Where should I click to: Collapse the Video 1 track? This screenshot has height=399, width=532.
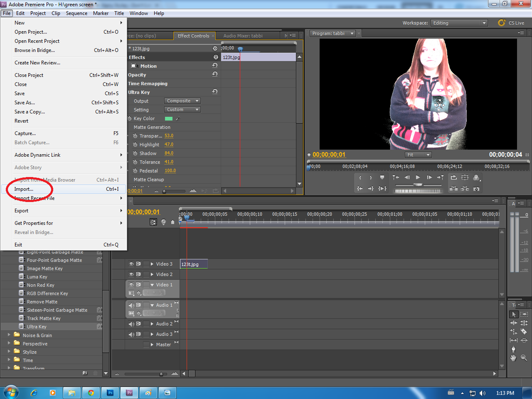152,285
